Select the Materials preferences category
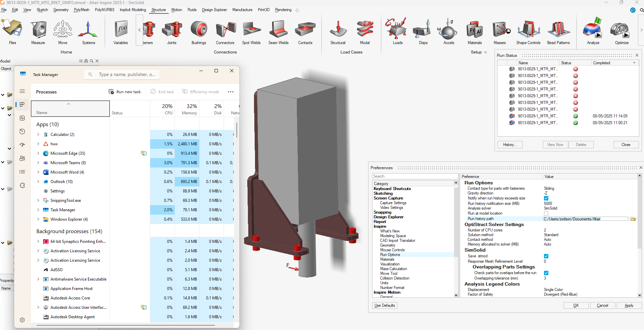The image size is (644, 330). point(387,259)
